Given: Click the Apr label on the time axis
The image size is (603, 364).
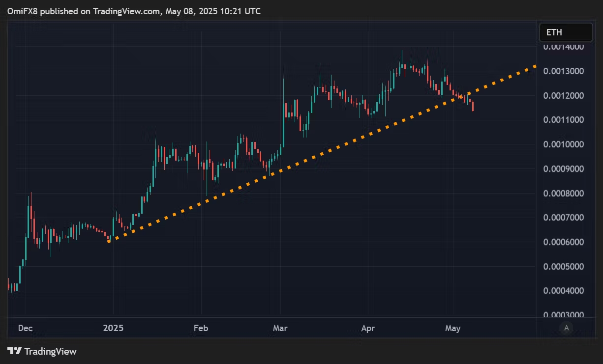Looking at the screenshot, I should (368, 328).
